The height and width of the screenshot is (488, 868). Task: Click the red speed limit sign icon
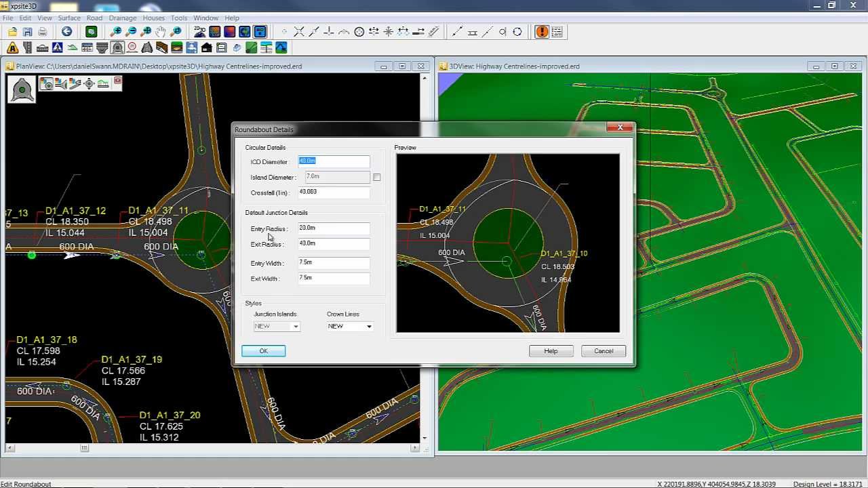point(132,47)
